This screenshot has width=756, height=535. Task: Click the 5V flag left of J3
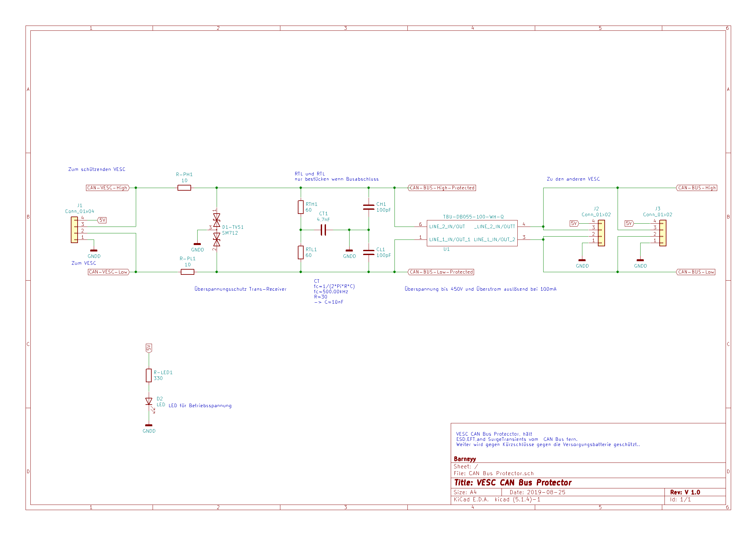[630, 224]
